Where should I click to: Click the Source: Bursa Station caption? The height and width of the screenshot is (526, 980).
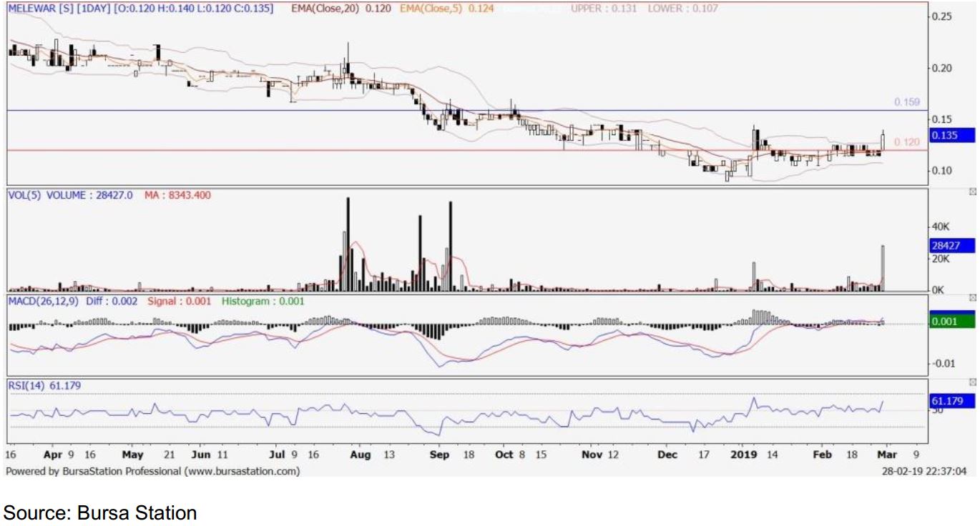[x=100, y=512]
